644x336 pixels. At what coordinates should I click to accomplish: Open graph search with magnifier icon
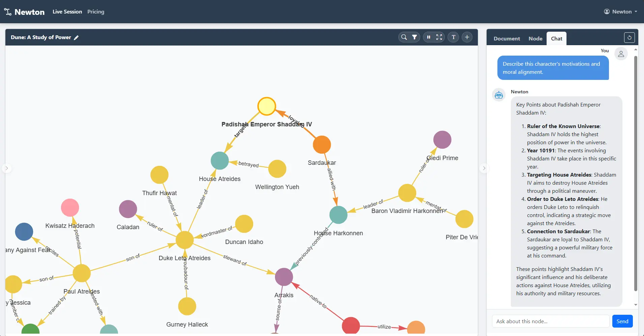coord(404,37)
